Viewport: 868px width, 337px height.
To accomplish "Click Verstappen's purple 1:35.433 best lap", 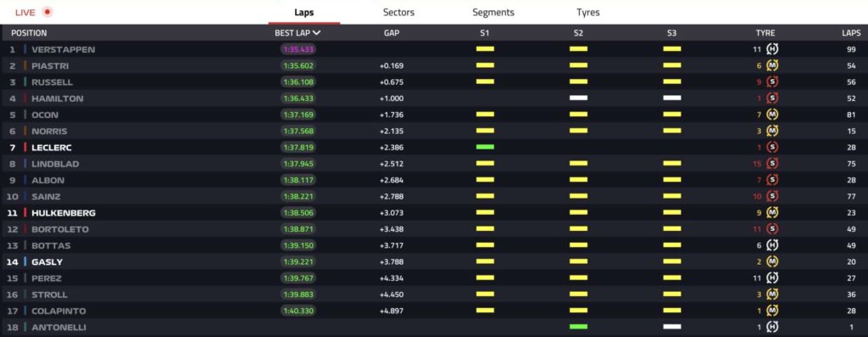I will tap(298, 49).
